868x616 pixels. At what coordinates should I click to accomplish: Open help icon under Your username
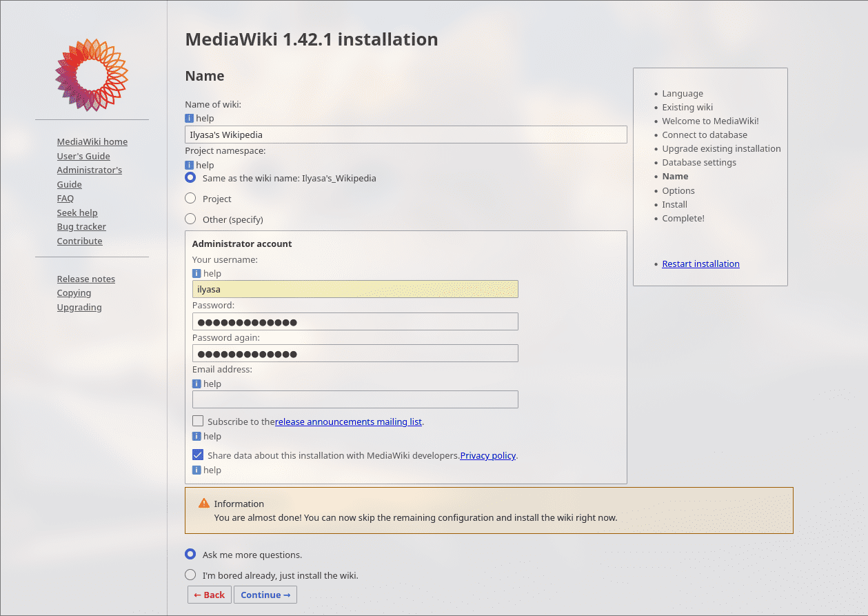pos(196,274)
